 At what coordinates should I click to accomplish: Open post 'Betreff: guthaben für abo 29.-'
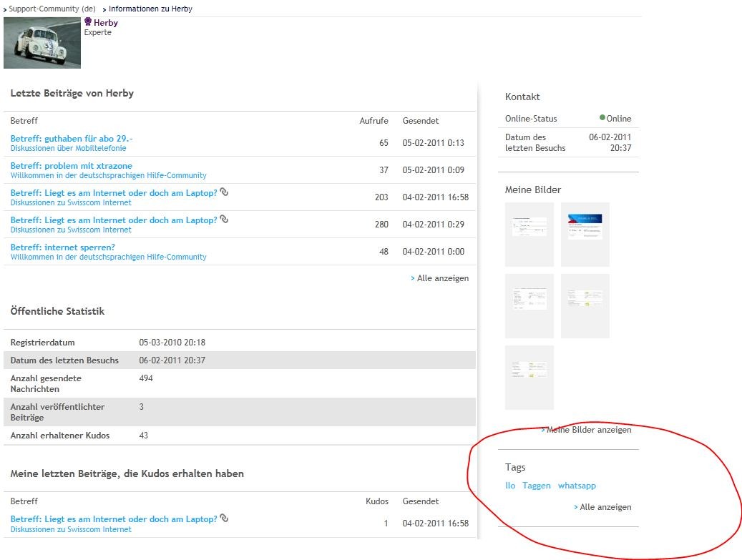tap(72, 138)
